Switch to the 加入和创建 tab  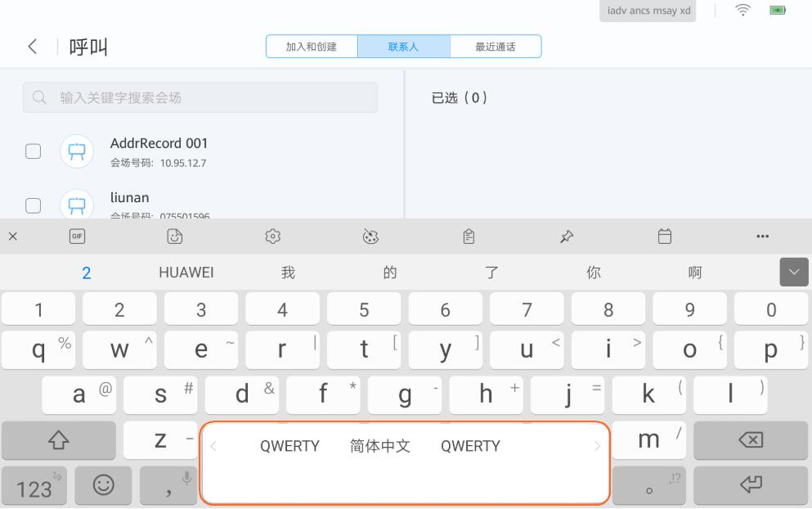tap(312, 46)
